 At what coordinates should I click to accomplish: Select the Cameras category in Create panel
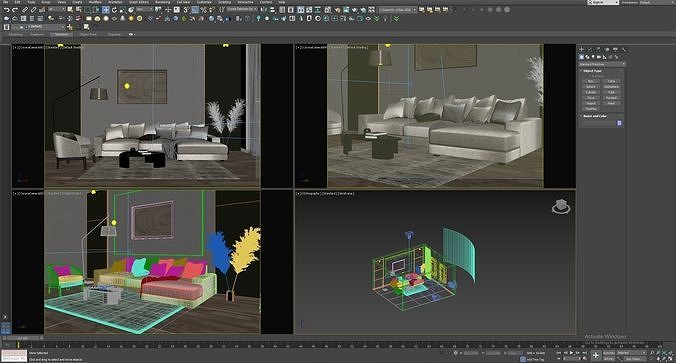tap(599, 57)
